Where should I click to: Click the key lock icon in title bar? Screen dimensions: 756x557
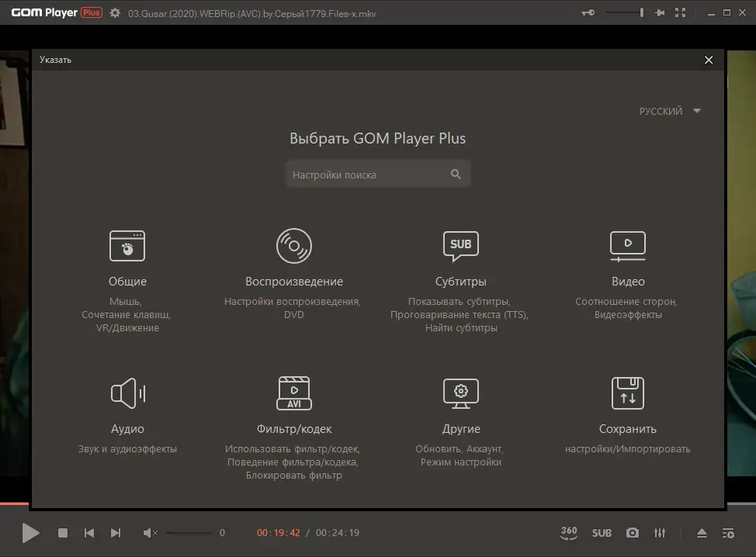(x=588, y=12)
